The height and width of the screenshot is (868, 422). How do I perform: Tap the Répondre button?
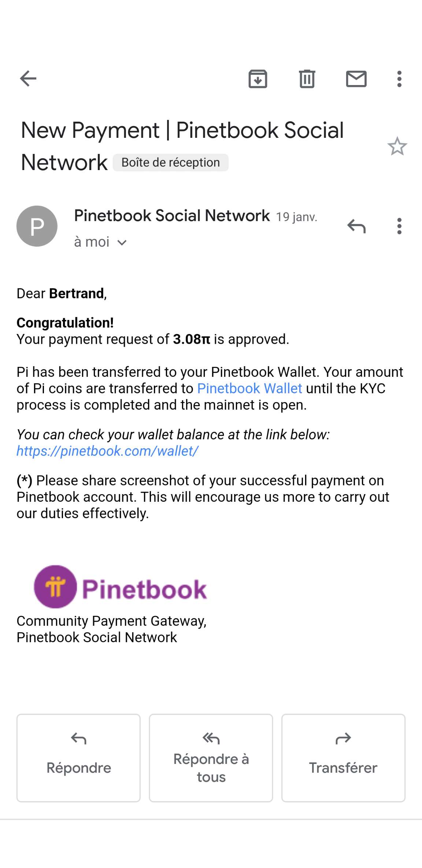pyautogui.click(x=78, y=758)
